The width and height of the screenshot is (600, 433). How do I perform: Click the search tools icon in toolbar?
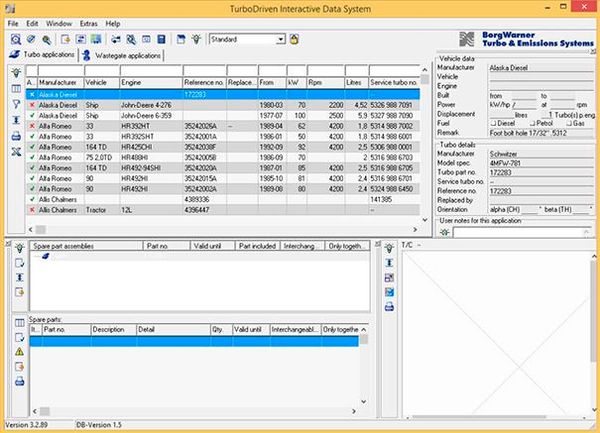(x=131, y=39)
